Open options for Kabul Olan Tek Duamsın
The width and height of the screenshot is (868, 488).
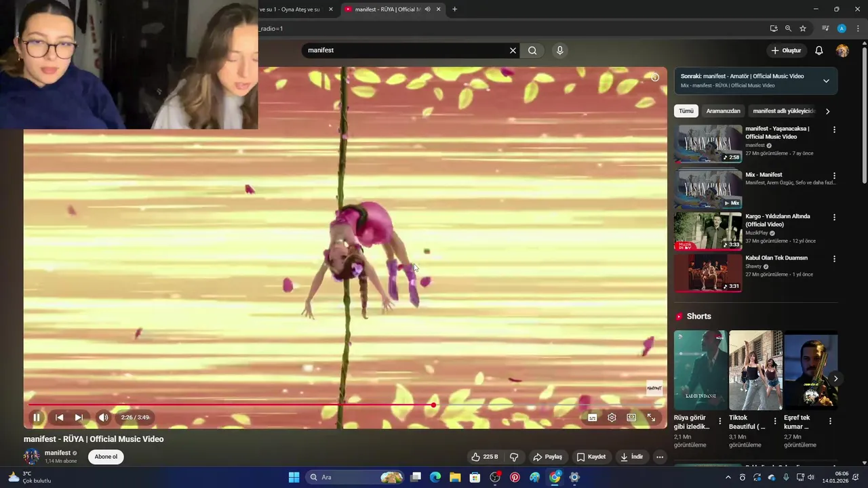coord(834,259)
